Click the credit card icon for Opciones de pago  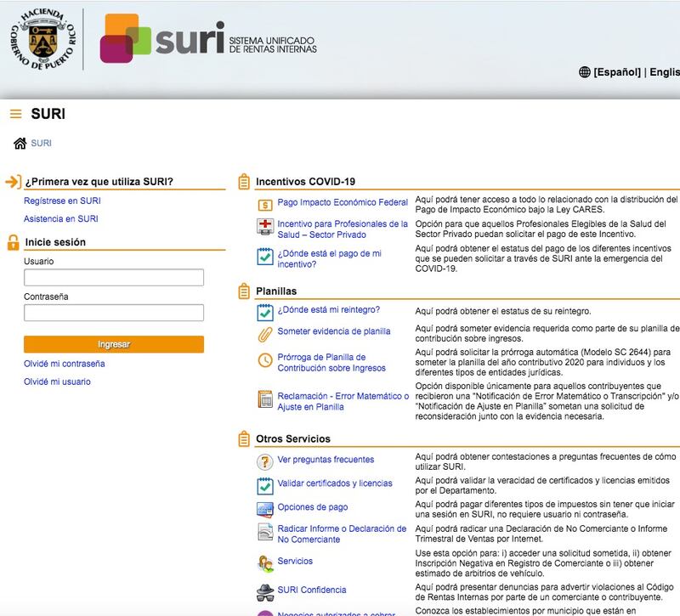point(265,509)
